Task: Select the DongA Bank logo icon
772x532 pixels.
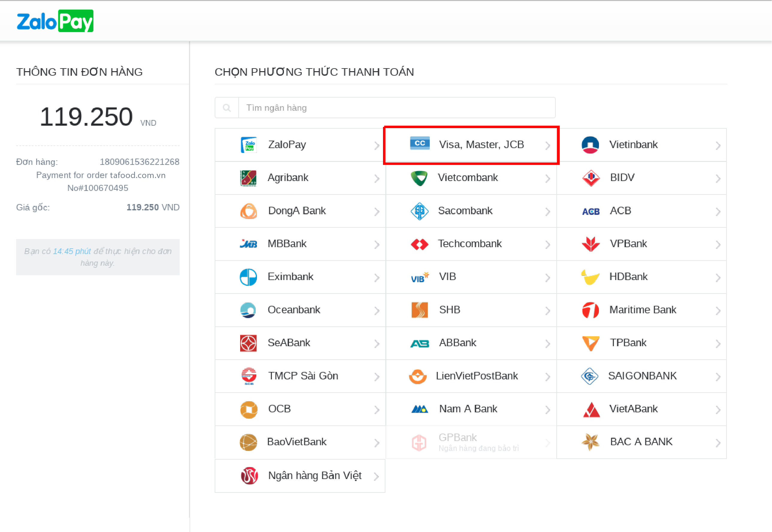Action: 249,211
